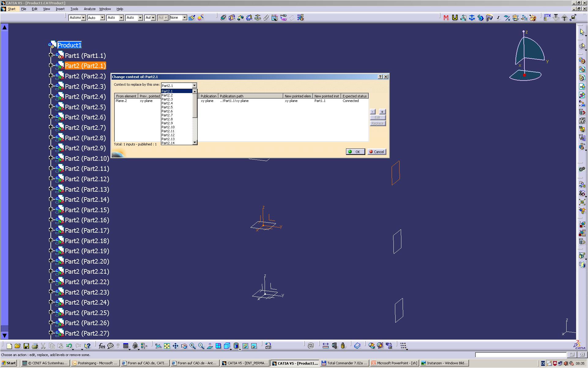Click the Save floppy disk icon
Image resolution: width=588 pixels, height=368 pixels.
(26, 346)
